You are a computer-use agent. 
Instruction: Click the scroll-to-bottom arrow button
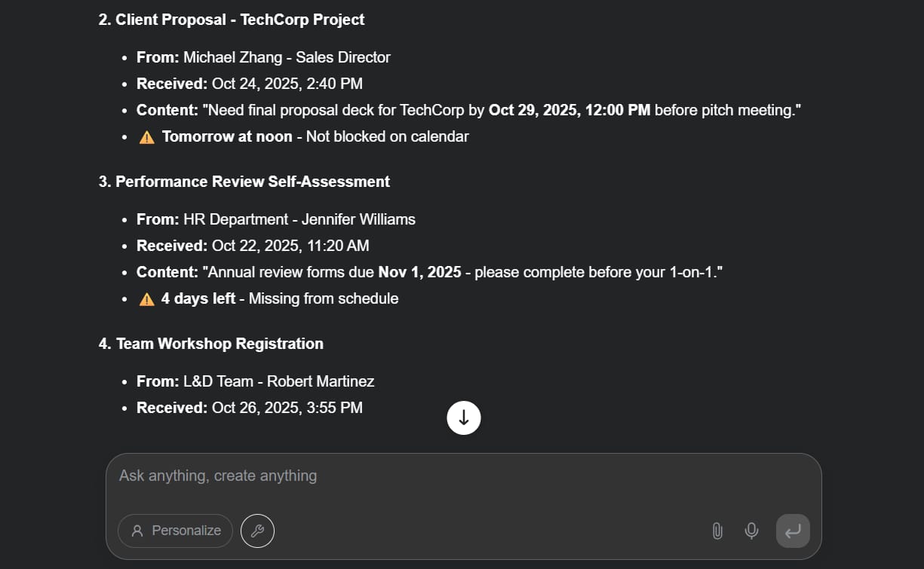tap(464, 418)
